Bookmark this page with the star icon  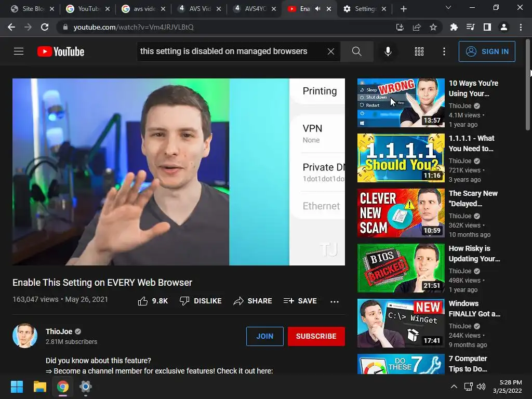pyautogui.click(x=433, y=27)
